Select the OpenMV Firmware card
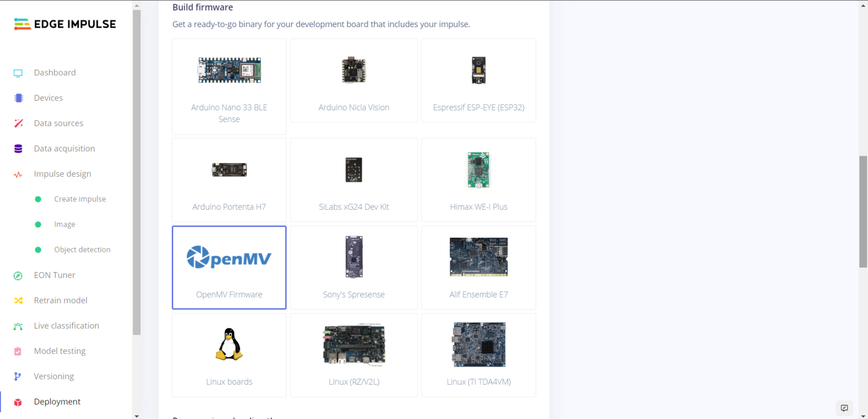 pos(229,268)
